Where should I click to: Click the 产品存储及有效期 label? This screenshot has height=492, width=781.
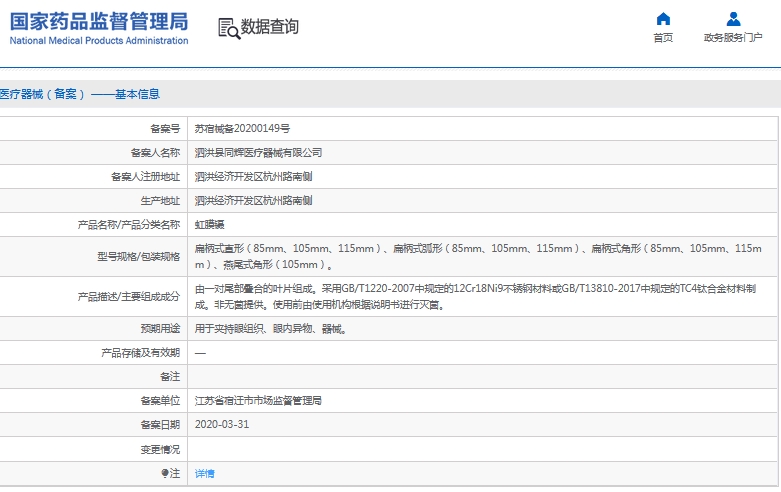[x=140, y=353]
